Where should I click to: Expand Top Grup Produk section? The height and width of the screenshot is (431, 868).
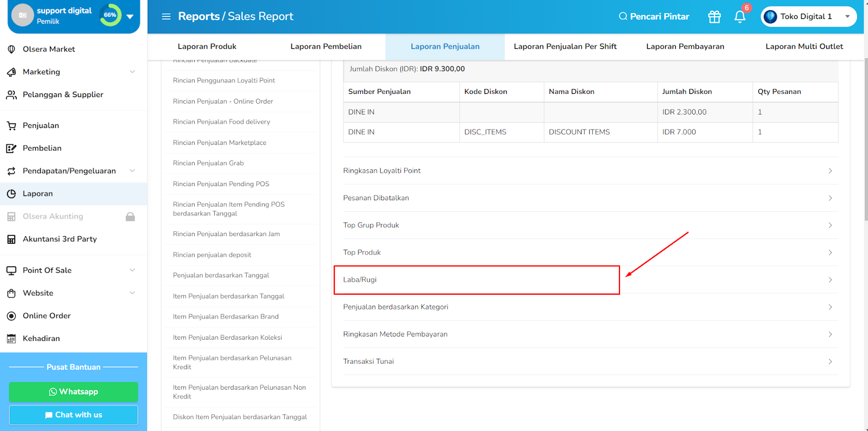pos(590,225)
